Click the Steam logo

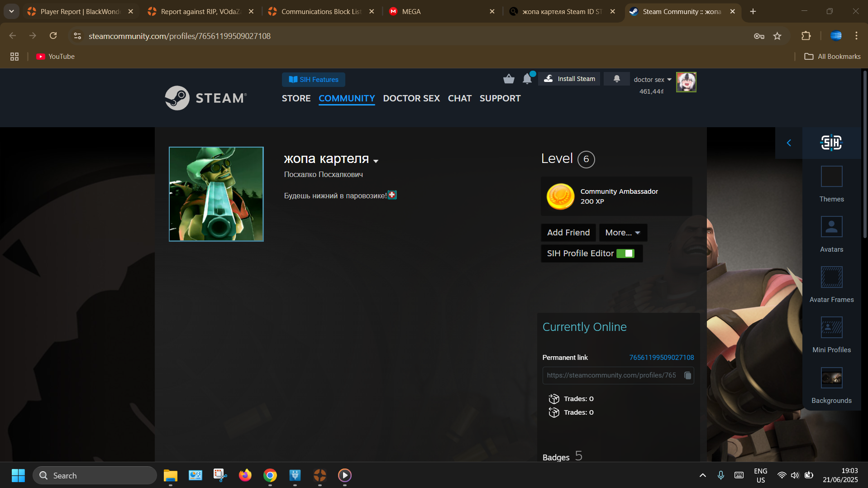pyautogui.click(x=206, y=98)
